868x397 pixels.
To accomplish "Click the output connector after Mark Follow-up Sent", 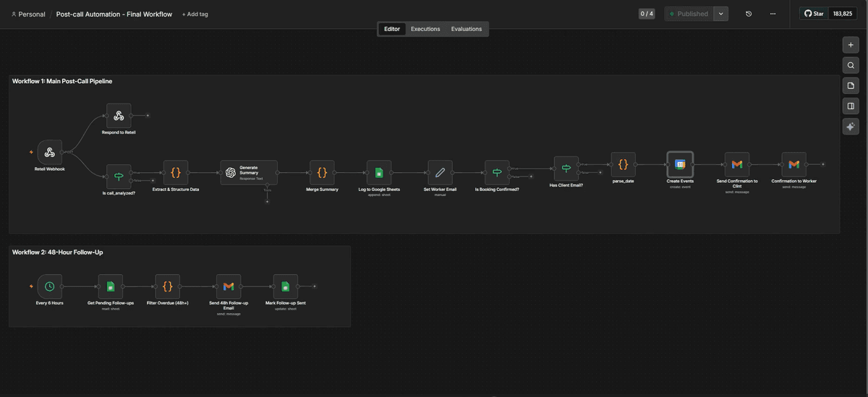I will (314, 286).
